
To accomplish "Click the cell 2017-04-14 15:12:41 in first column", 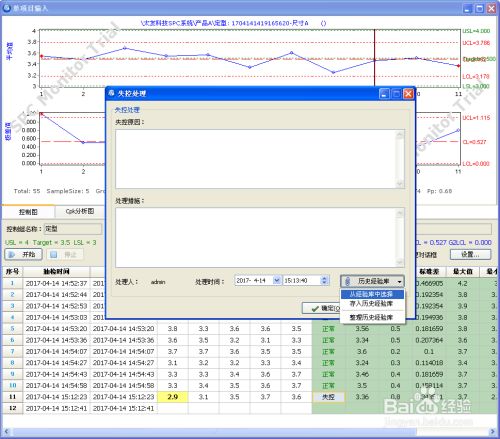I will coord(56,408).
